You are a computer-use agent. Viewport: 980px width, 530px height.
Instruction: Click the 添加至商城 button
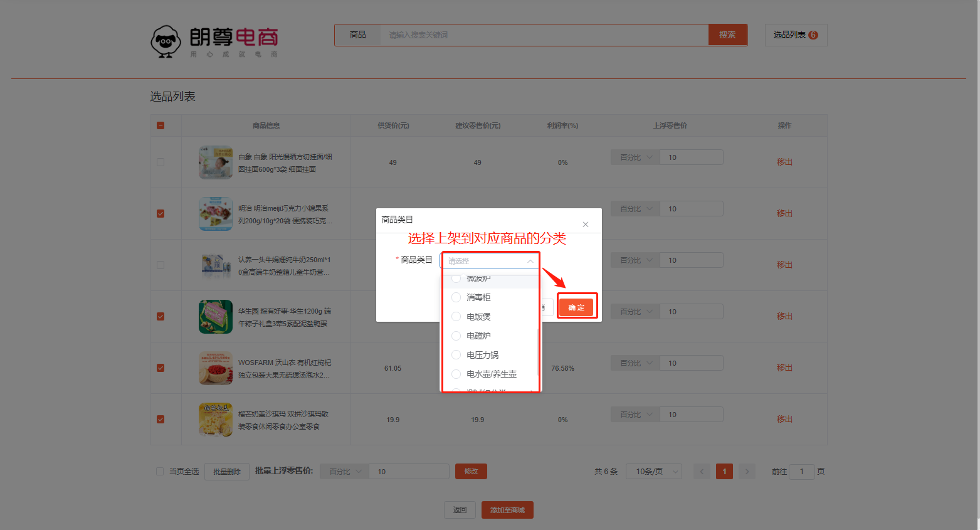click(x=507, y=510)
